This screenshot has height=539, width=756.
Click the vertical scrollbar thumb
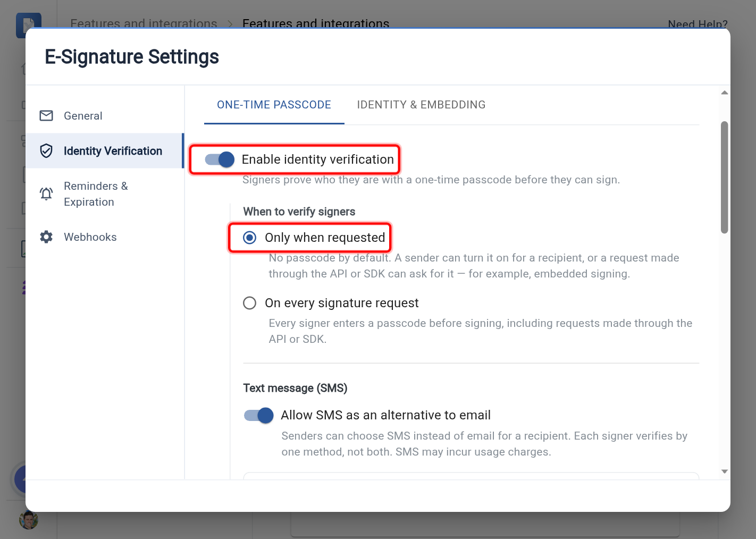pos(724,178)
